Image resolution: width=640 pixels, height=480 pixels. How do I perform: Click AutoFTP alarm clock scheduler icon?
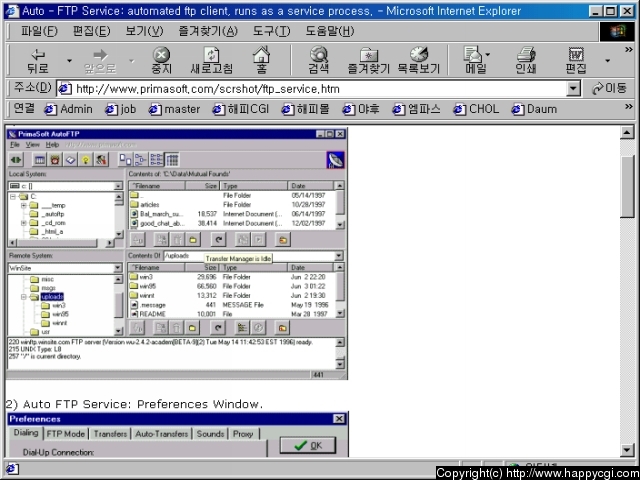55,160
